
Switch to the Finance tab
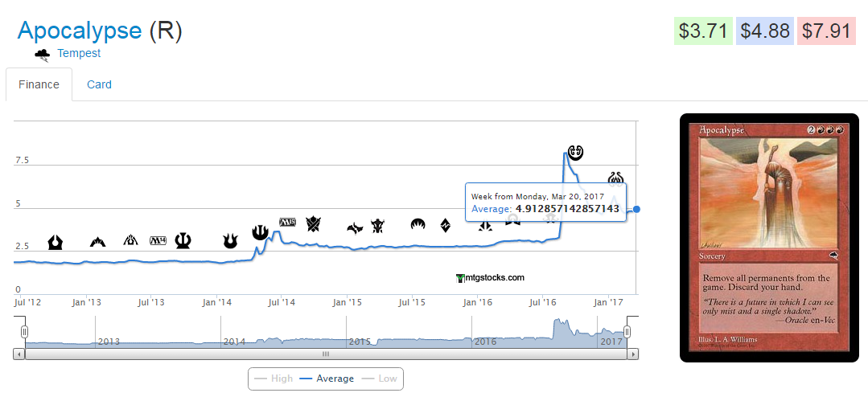(39, 84)
